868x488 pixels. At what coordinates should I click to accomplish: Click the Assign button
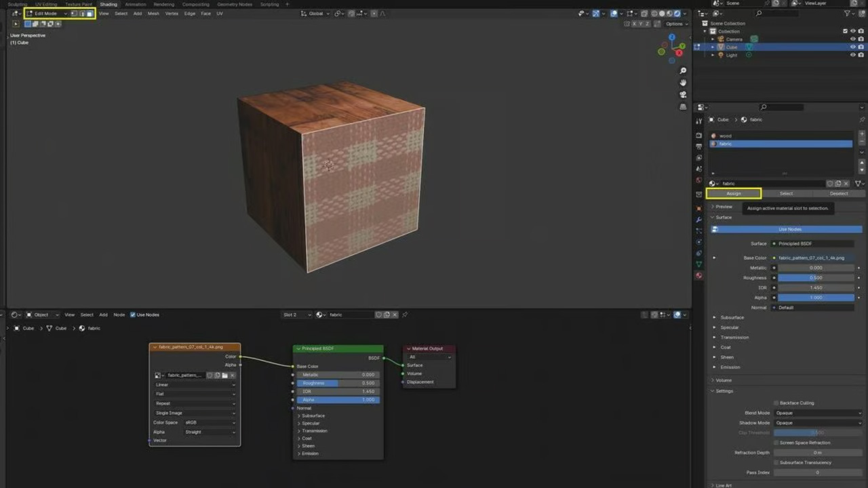coord(734,194)
